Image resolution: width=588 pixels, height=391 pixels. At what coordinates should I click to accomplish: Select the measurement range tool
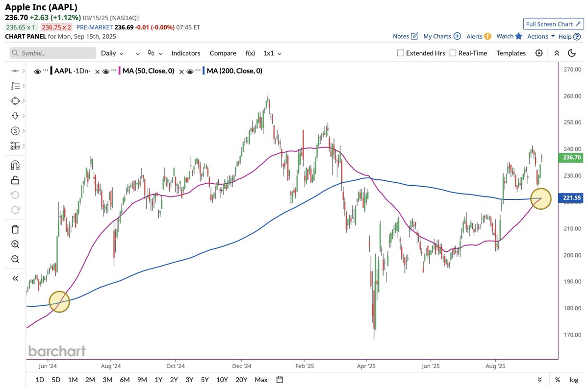(15, 146)
